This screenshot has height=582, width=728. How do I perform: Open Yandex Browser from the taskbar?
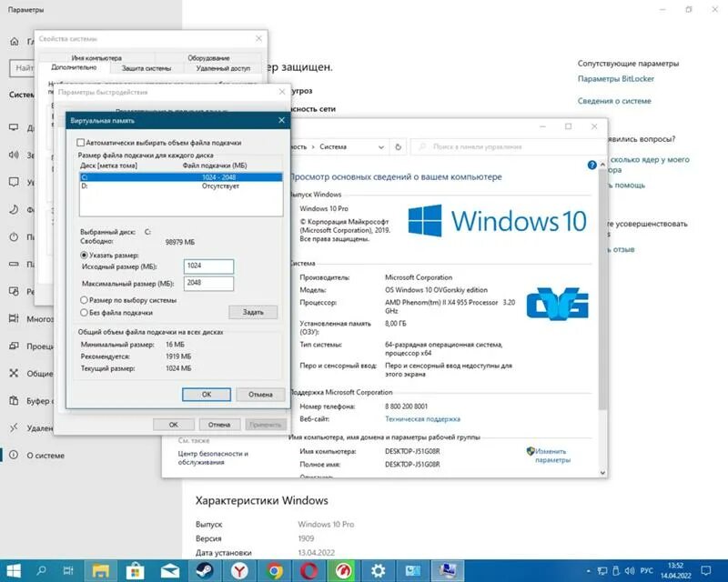click(x=239, y=570)
